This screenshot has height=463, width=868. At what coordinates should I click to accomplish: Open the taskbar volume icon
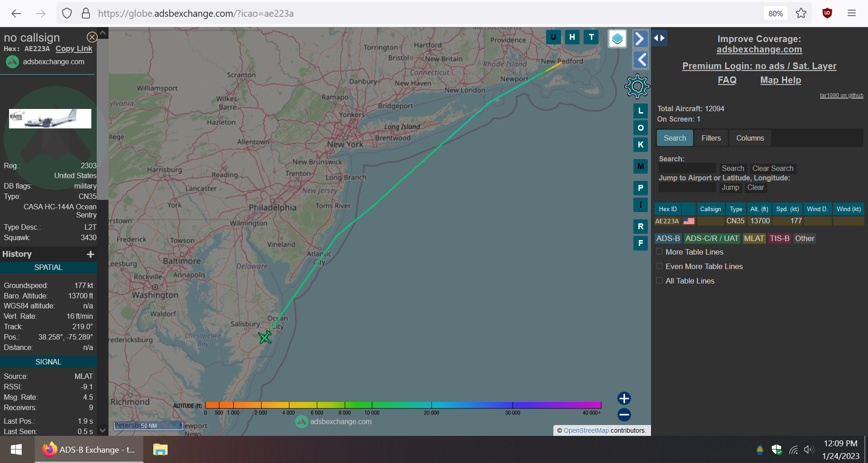[809, 449]
